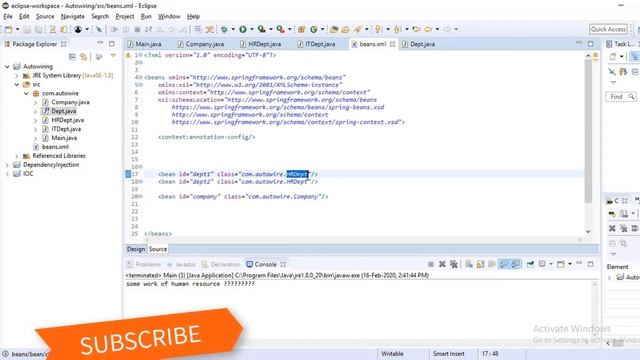Viewport: 640px width, 360px height.
Task: Open the Navigate menu
Action: pos(73,16)
